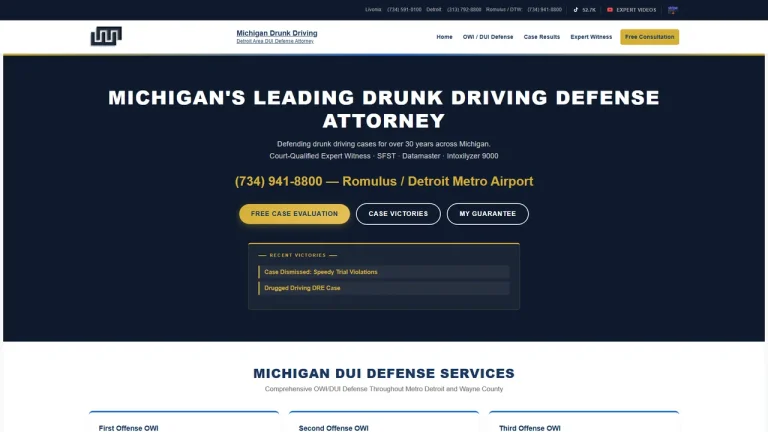The height and width of the screenshot is (432, 768).
Task: Open the TikTok icon in the top bar
Action: (x=576, y=10)
